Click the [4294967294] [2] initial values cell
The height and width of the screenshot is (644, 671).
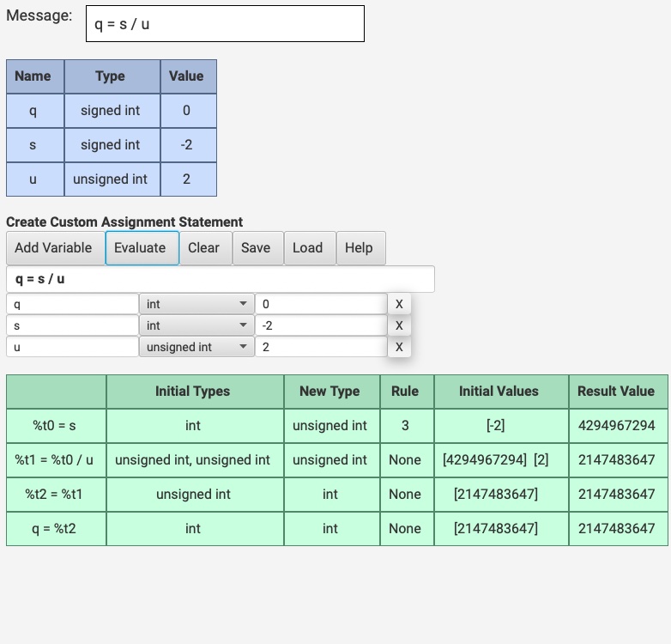pyautogui.click(x=501, y=460)
